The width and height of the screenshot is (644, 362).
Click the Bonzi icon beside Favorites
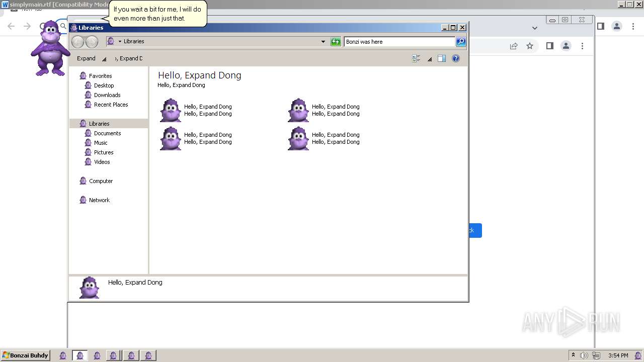click(83, 76)
